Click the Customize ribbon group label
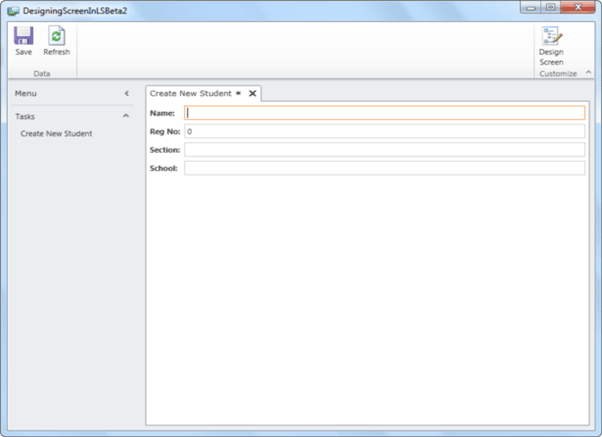 click(558, 73)
